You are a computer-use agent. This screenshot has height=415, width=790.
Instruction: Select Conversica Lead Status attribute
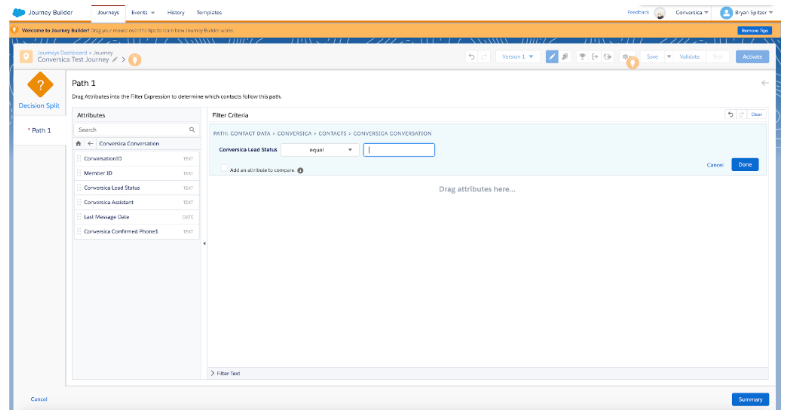coord(137,188)
